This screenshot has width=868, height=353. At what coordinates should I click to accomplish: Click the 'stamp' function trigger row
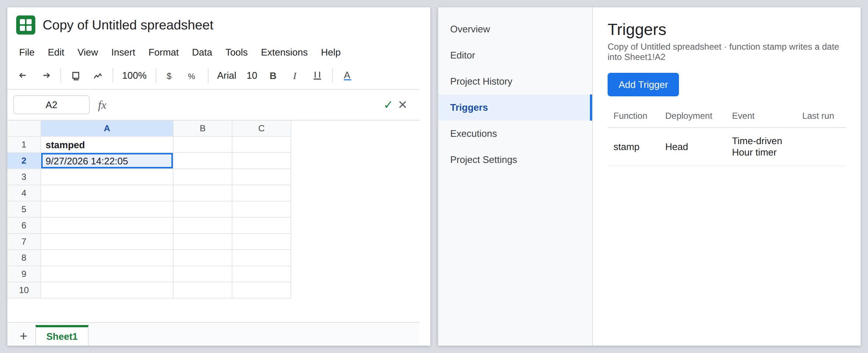[726, 147]
